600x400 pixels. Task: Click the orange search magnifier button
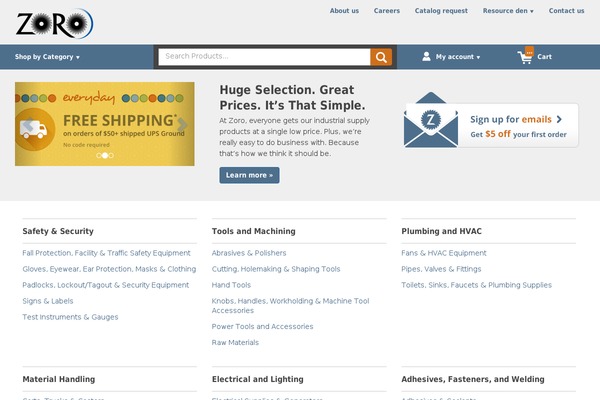point(381,57)
